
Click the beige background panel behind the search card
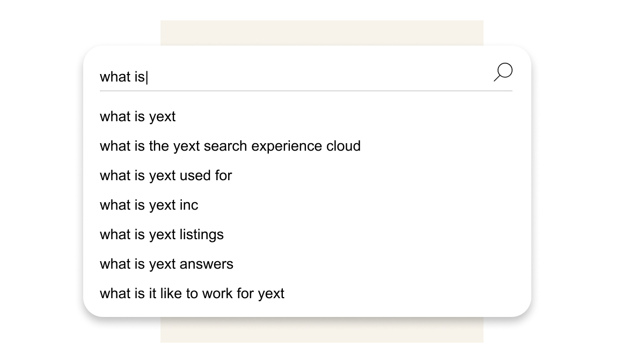tap(322, 330)
